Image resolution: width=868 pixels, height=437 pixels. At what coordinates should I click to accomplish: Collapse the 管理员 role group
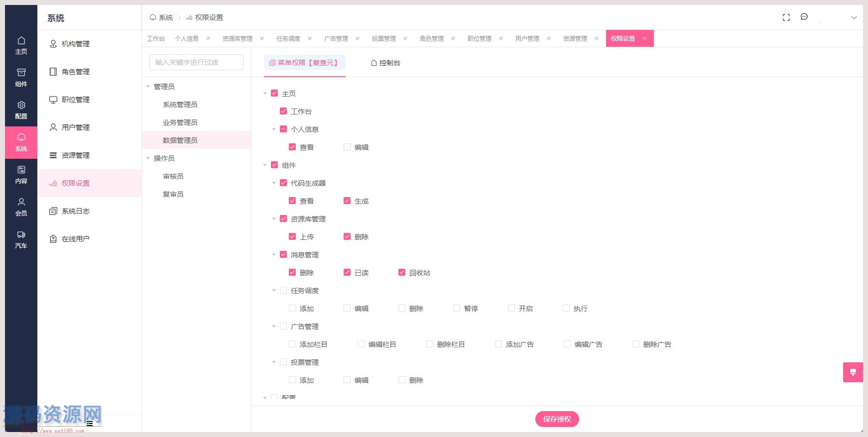[x=148, y=87]
